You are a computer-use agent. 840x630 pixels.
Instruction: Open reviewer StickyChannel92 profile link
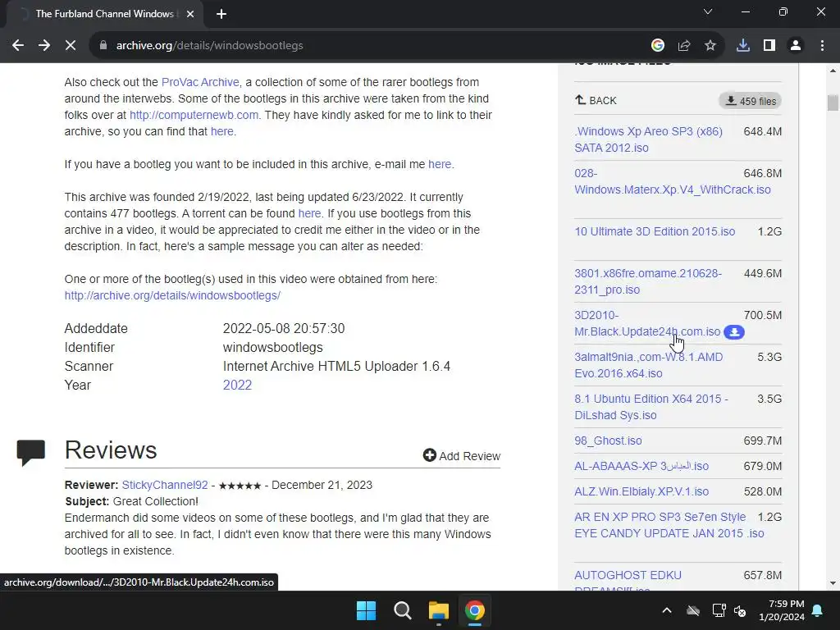(x=165, y=485)
